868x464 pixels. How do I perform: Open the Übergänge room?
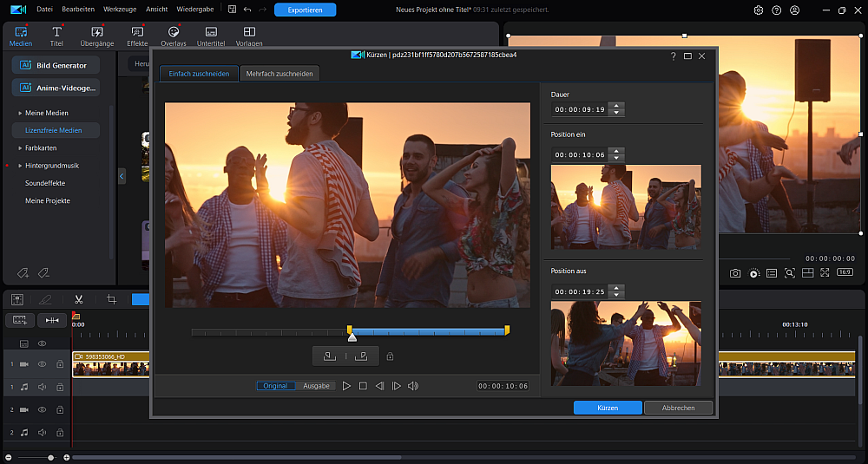97,36
